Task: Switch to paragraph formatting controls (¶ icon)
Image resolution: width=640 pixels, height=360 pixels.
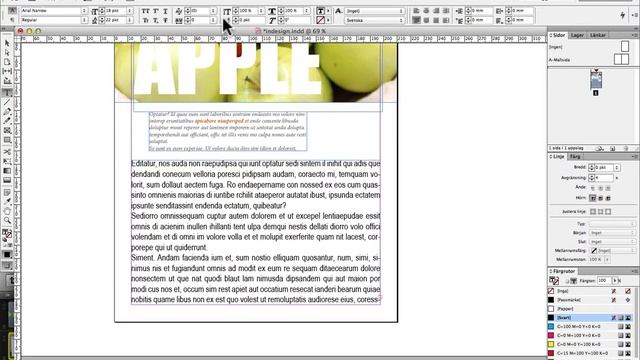Action: click(x=12, y=20)
